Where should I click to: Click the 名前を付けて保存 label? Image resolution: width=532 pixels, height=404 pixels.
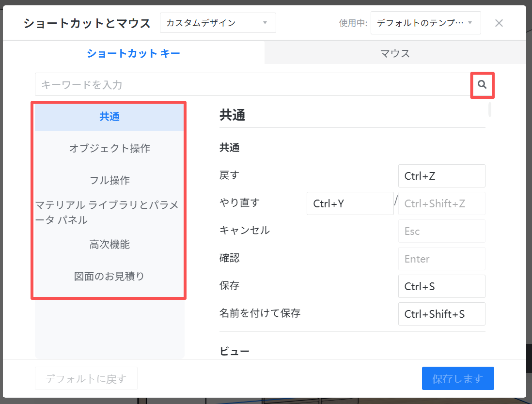[x=260, y=313]
